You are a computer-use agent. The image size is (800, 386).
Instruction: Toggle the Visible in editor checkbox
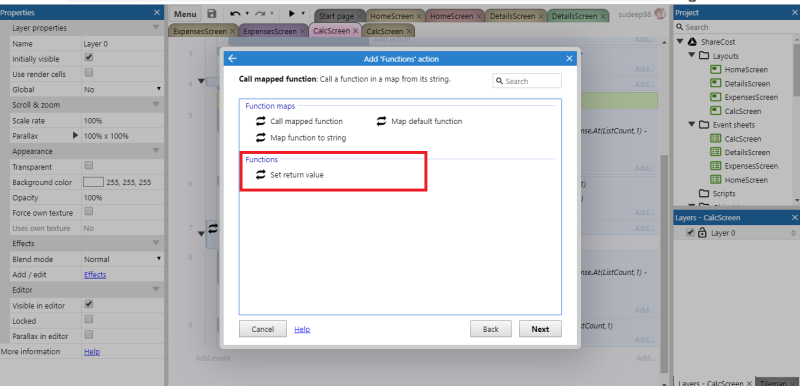tap(89, 304)
